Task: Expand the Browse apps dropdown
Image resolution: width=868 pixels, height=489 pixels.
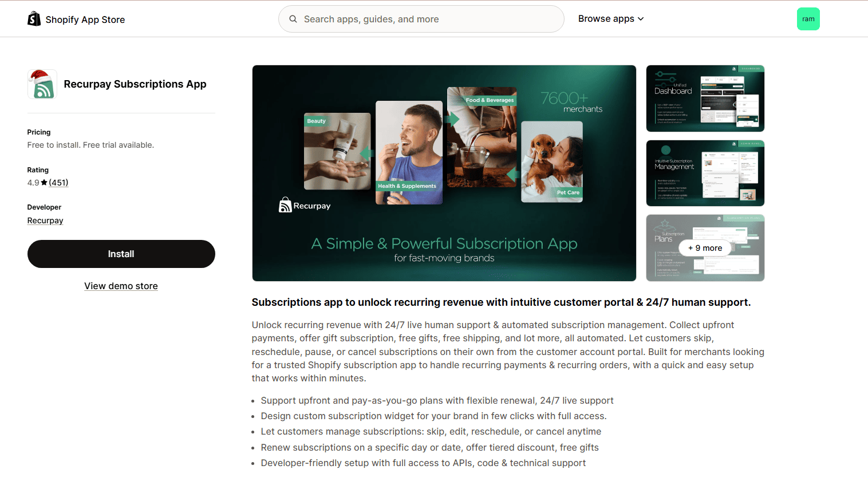Action: point(611,19)
